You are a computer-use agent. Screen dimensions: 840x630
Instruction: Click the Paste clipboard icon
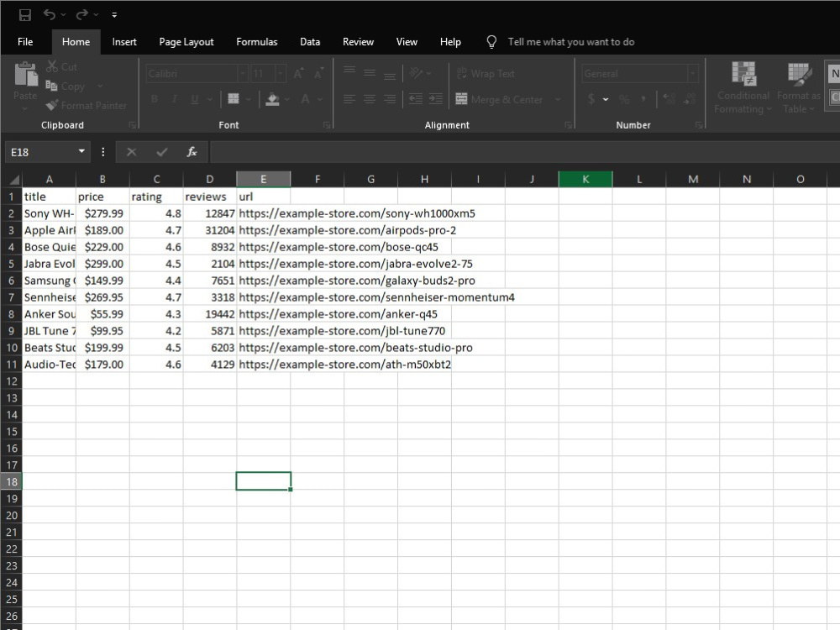tap(25, 74)
